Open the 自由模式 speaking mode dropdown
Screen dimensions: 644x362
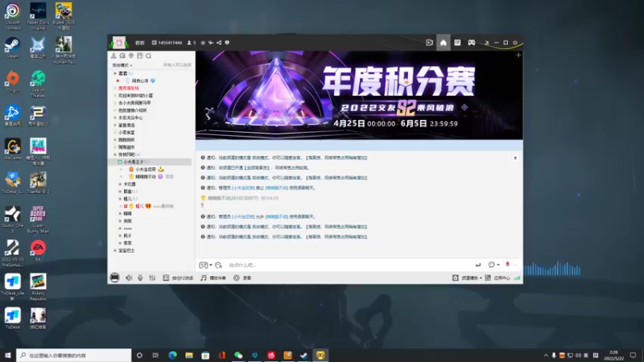click(x=122, y=65)
